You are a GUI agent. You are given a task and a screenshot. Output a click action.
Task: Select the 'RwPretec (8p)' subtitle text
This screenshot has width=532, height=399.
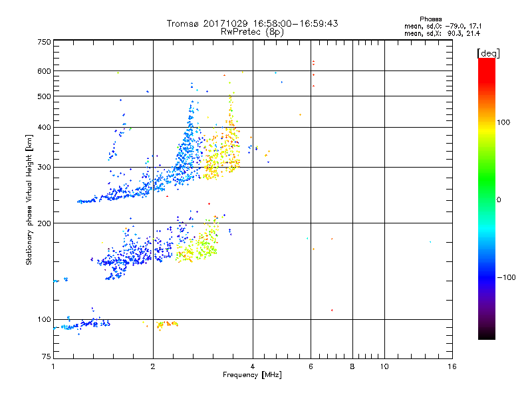(x=252, y=32)
